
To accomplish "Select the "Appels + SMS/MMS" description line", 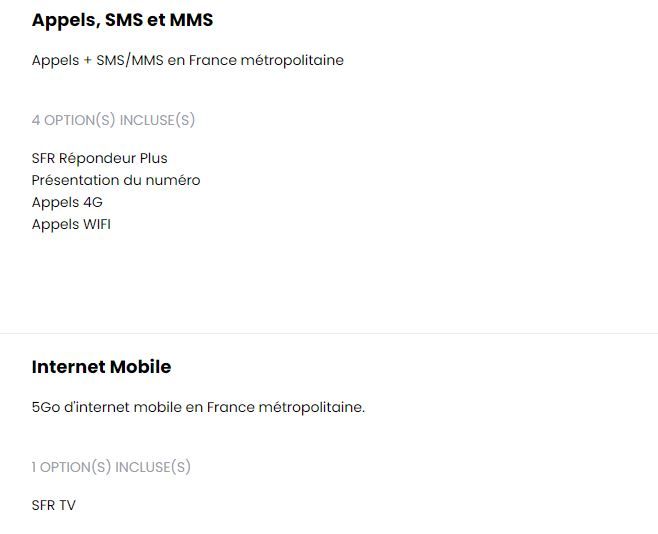I will [x=187, y=60].
